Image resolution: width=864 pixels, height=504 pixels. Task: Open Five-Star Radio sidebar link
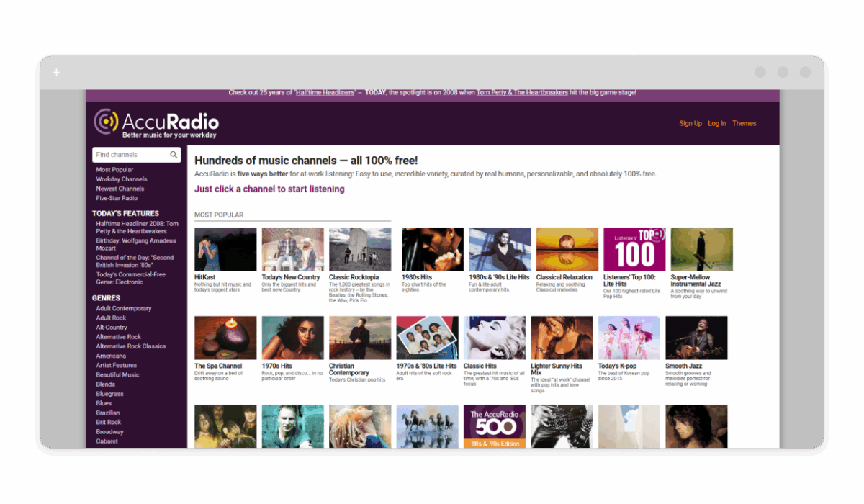(117, 198)
